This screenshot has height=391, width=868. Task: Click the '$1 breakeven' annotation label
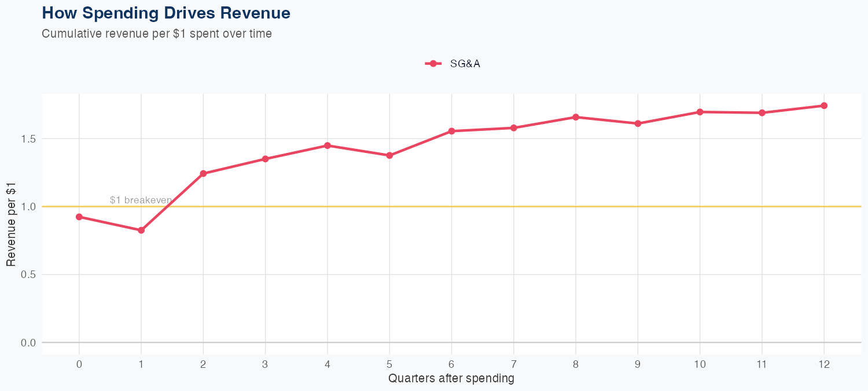coord(141,200)
